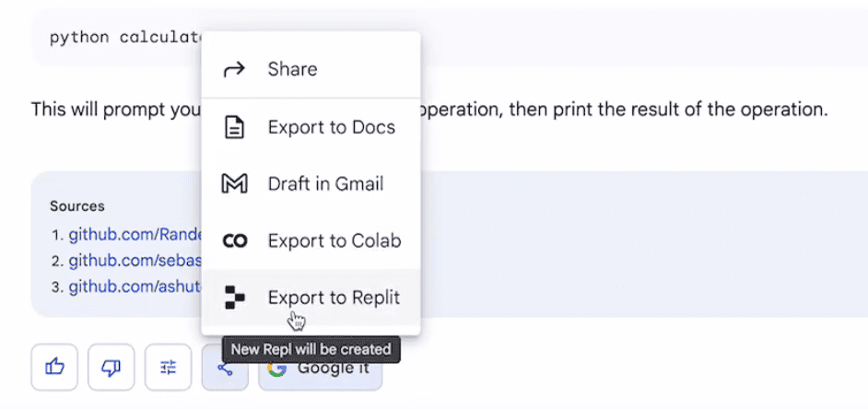Click the Replit logo icon
The width and height of the screenshot is (868, 409).
pos(235,298)
